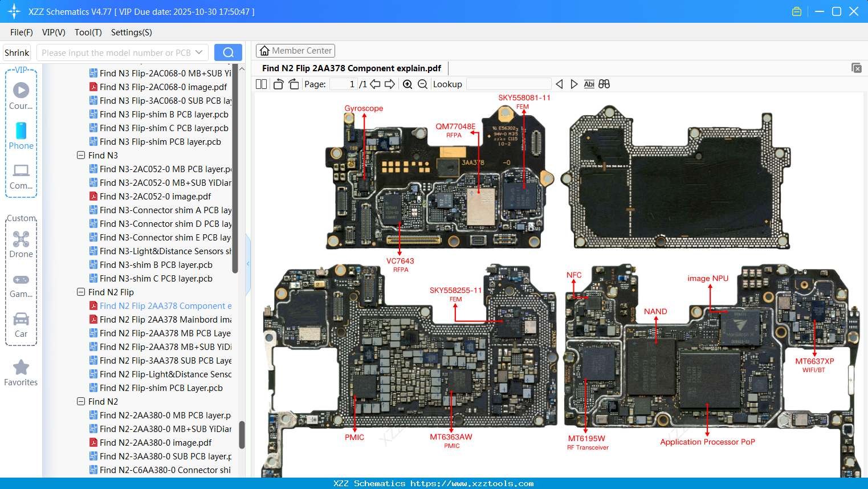The height and width of the screenshot is (489, 868).
Task: Go to next lookup result arrow
Action: (574, 84)
